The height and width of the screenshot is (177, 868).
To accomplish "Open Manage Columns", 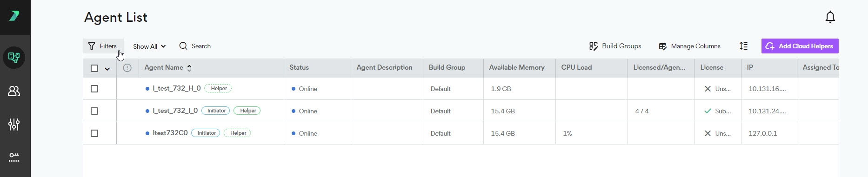I will (x=689, y=46).
